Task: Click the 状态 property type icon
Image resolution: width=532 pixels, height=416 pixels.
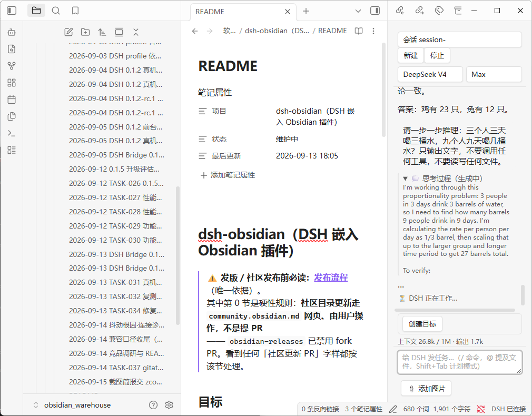Action: tap(202, 139)
